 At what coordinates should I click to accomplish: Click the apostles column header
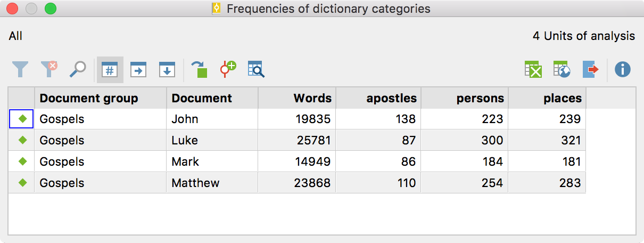pyautogui.click(x=378, y=98)
